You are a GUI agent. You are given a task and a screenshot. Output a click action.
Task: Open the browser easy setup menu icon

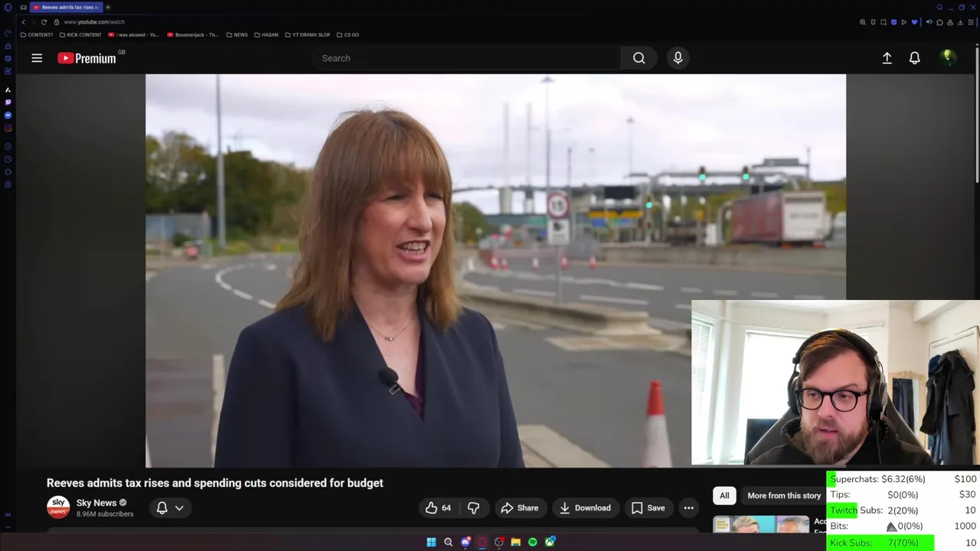[x=971, y=22]
